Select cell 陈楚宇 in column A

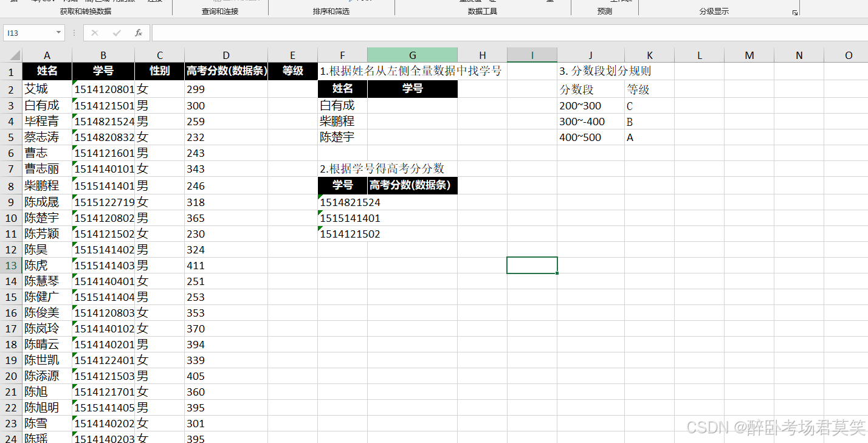pos(47,218)
